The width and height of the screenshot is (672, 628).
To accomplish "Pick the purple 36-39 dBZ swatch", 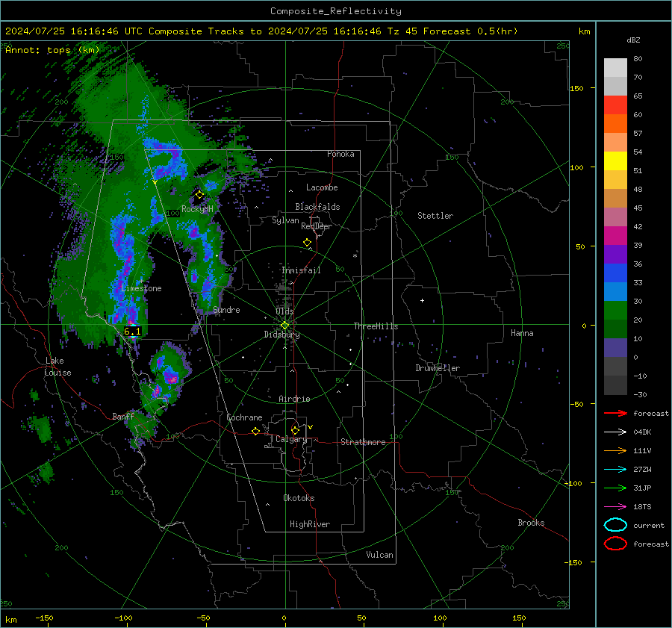I will (615, 254).
